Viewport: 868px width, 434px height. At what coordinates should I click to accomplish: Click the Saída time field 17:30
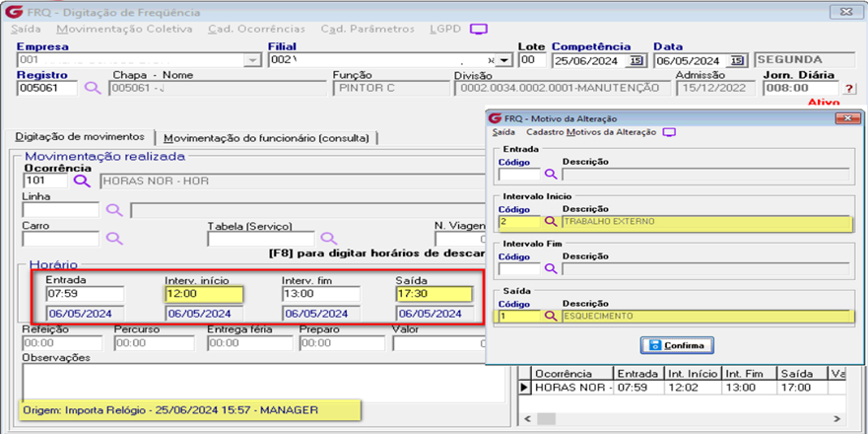pyautogui.click(x=434, y=294)
